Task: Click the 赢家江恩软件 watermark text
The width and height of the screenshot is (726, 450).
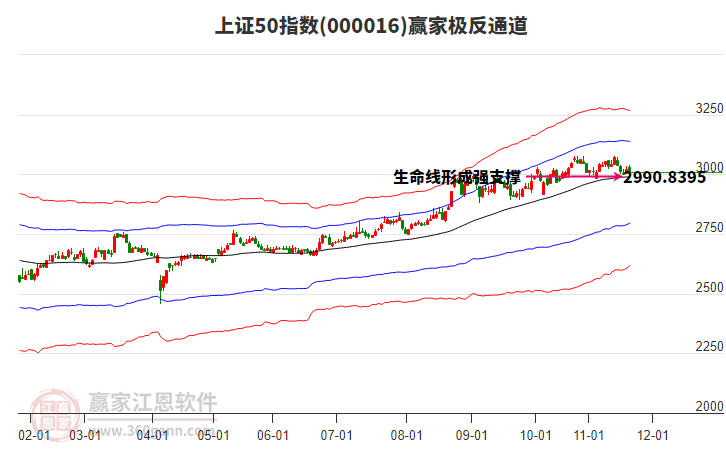Action: tap(153, 402)
